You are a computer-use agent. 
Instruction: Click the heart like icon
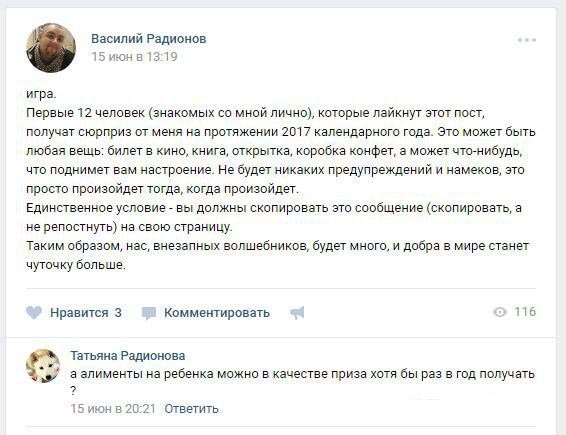tap(34, 313)
